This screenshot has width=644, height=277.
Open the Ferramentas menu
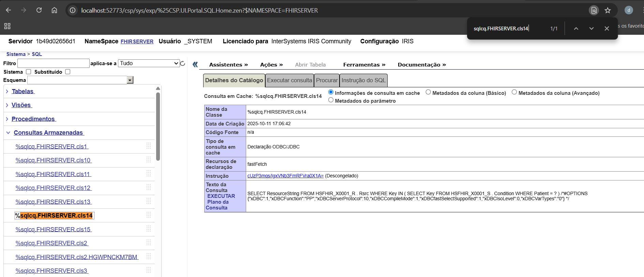pyautogui.click(x=364, y=65)
